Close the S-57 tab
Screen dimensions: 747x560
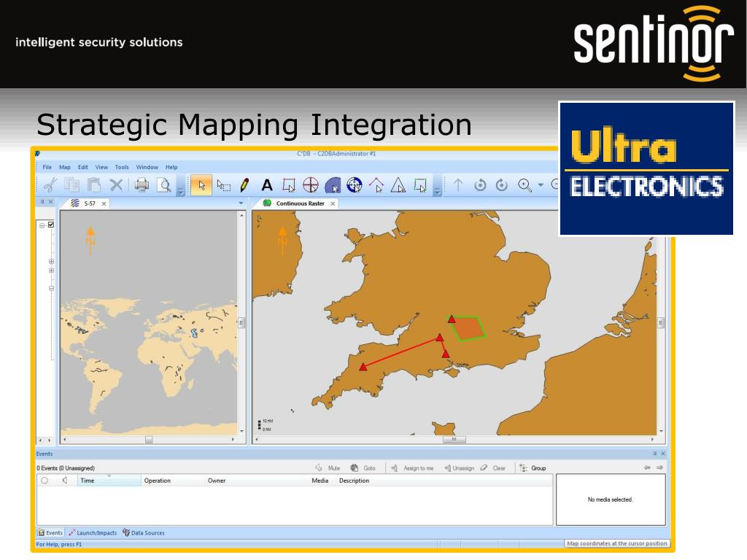pyautogui.click(x=104, y=203)
